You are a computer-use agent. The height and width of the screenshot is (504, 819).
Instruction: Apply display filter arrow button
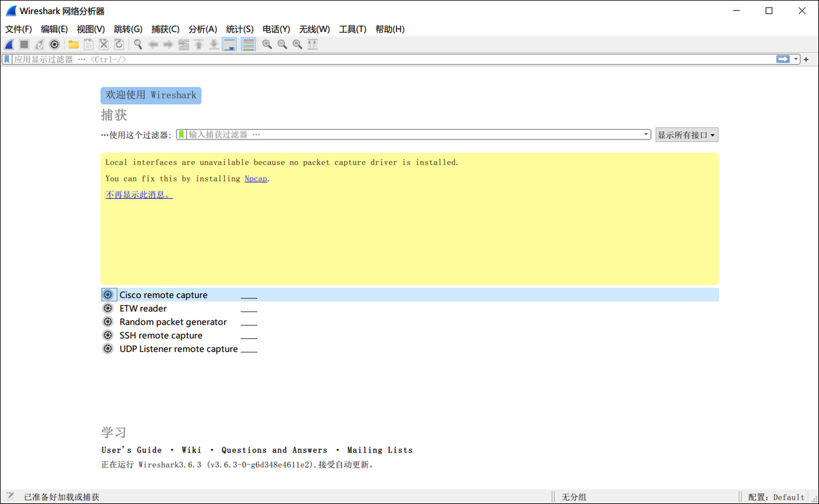(x=783, y=59)
